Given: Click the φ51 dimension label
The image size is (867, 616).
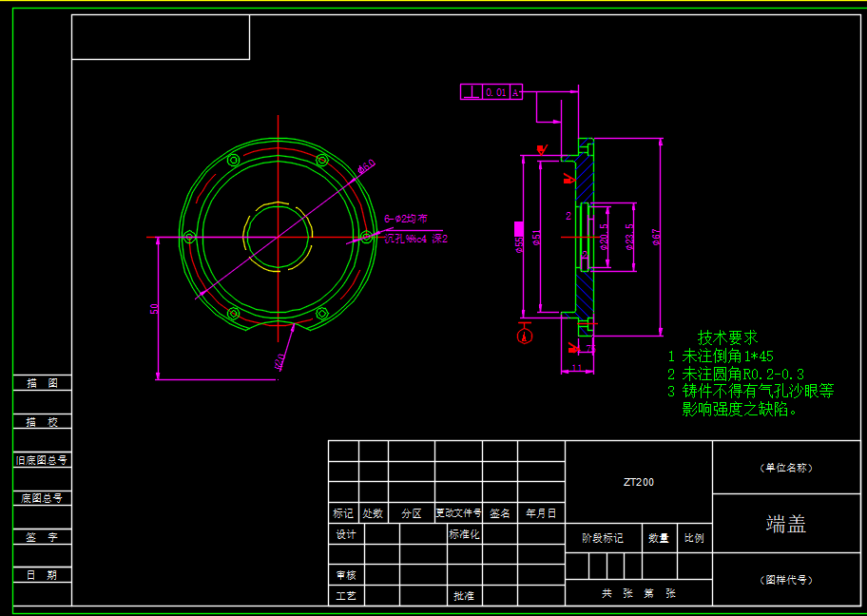Looking at the screenshot, I should pos(537,238).
